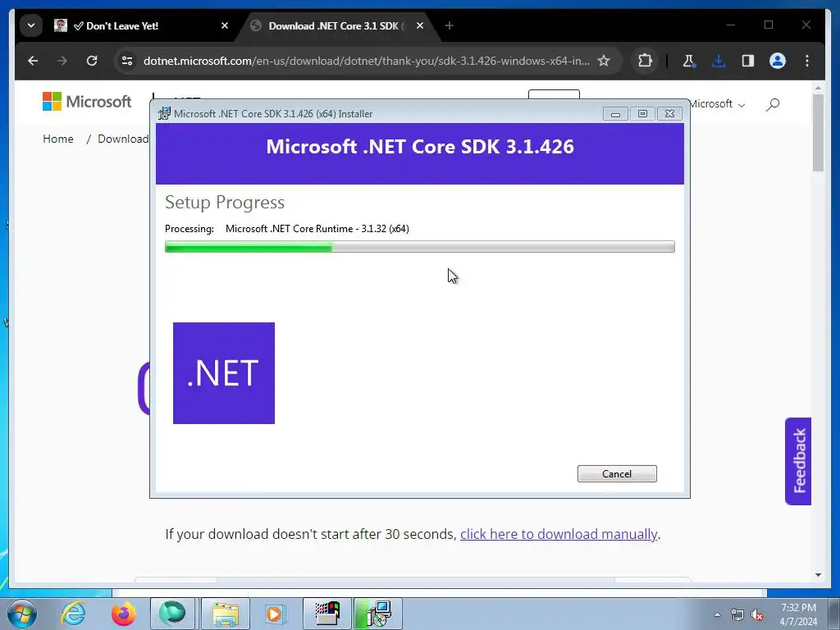The image size is (840, 630).
Task: Close the Download .NET Core 3.1 SDK tab
Action: (420, 25)
